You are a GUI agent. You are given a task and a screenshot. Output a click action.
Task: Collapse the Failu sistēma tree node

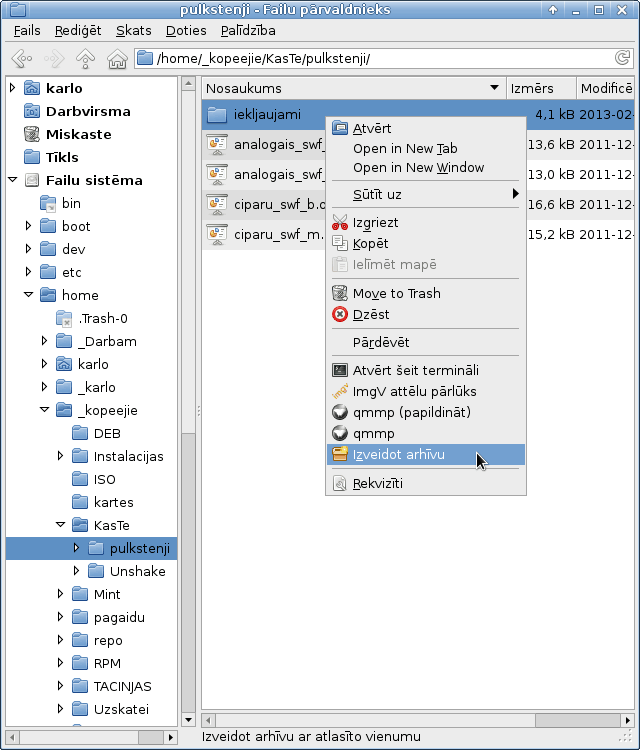pos(12,180)
